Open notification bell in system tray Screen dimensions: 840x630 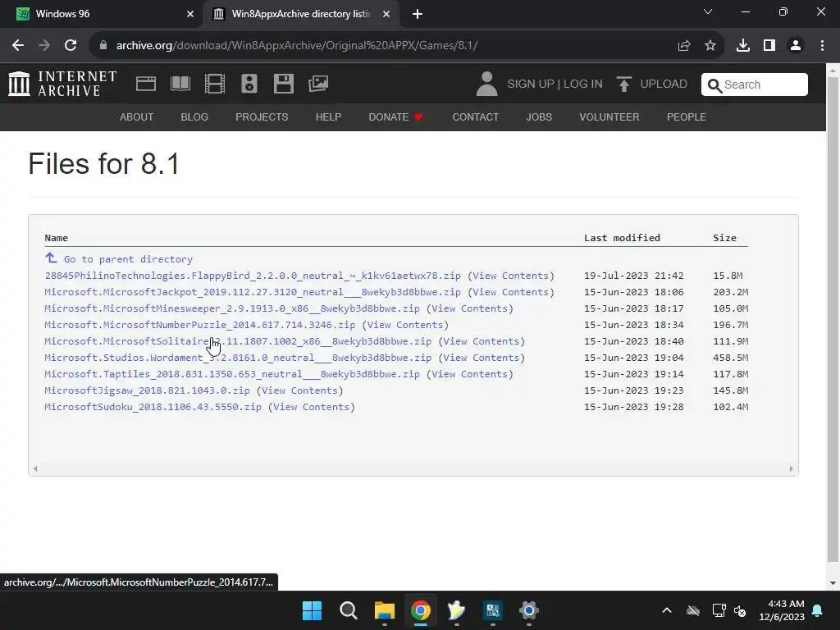[818, 610]
